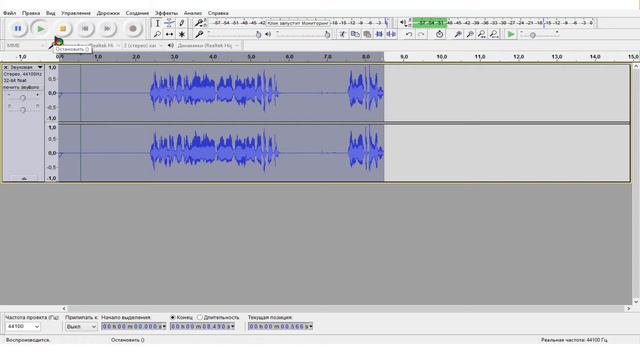Click the Copy icon in the edit toolbar
The height and width of the screenshot is (360, 640).
(x=355, y=34)
